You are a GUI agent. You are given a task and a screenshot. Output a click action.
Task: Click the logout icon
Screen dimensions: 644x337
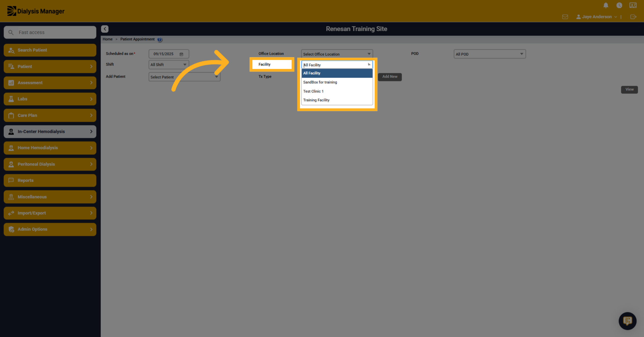[x=633, y=17]
